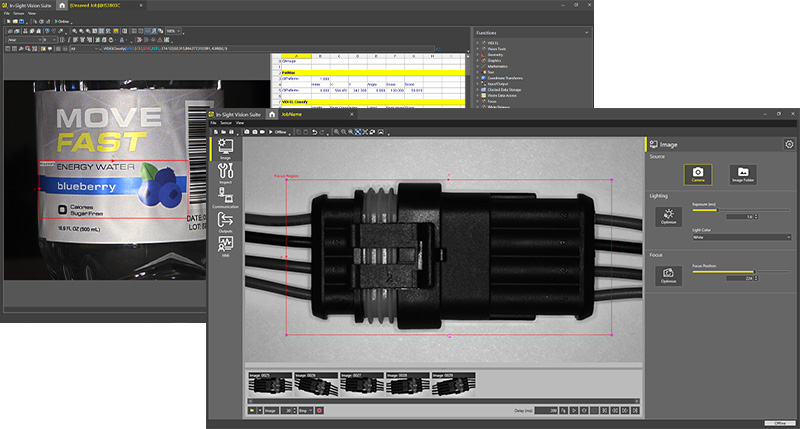Image resolution: width=800 pixels, height=429 pixels.
Task: Click the Optimize lighting button
Action: (x=668, y=216)
